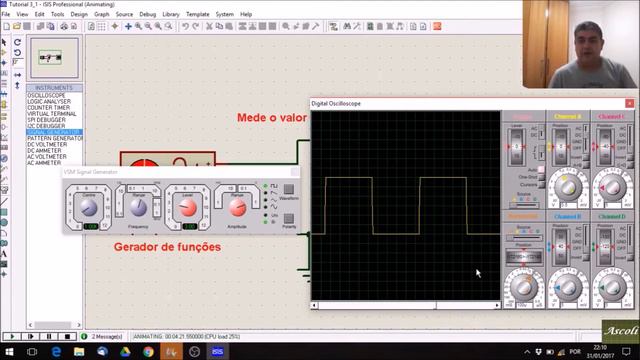Click the '2 Message(s)' status text
The width and height of the screenshot is (640, 360).
107,337
